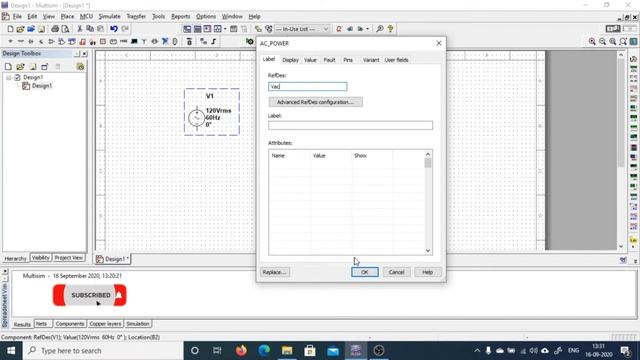Copy selection with the Copy icon
Viewport: 640px width, 360px height.
(90, 29)
